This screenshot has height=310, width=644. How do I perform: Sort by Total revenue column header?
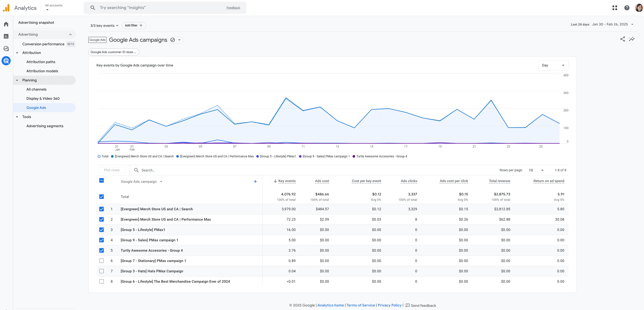click(500, 181)
